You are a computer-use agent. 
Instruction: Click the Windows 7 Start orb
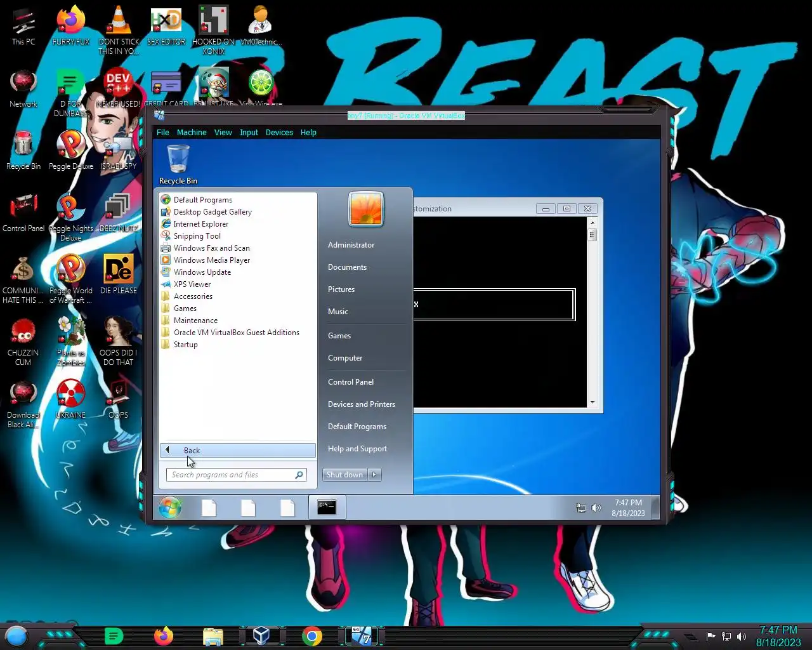pos(170,507)
